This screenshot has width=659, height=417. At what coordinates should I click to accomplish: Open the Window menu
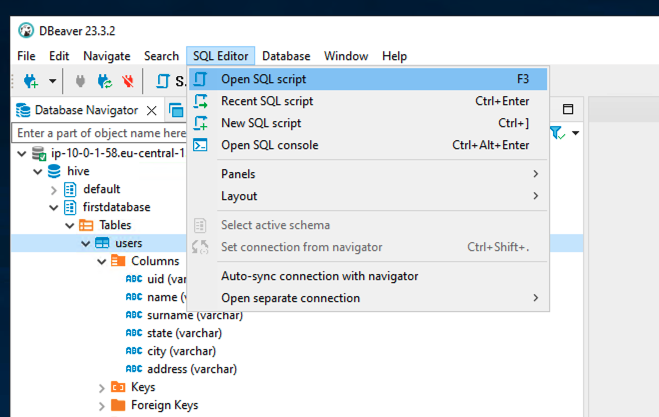point(346,56)
